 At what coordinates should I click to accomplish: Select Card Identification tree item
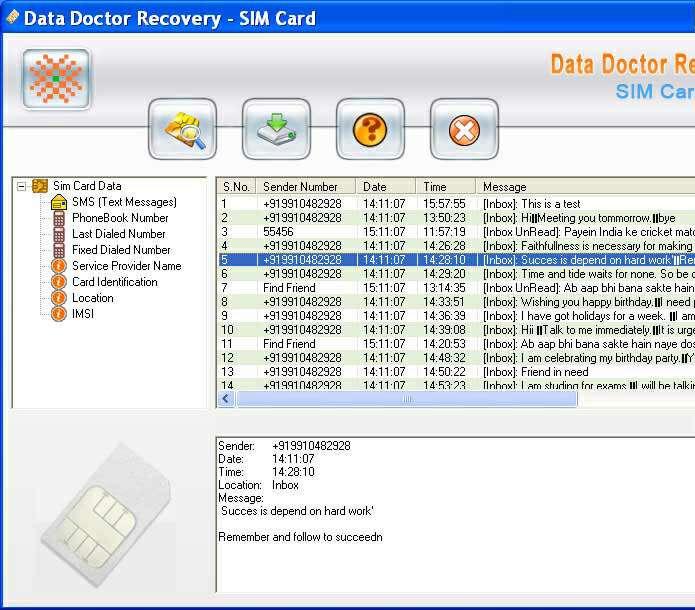click(x=115, y=282)
